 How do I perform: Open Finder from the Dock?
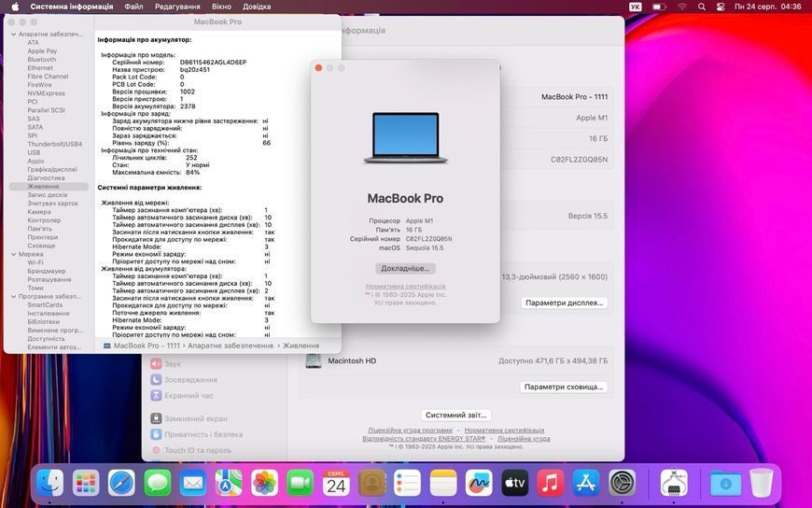click(50, 483)
